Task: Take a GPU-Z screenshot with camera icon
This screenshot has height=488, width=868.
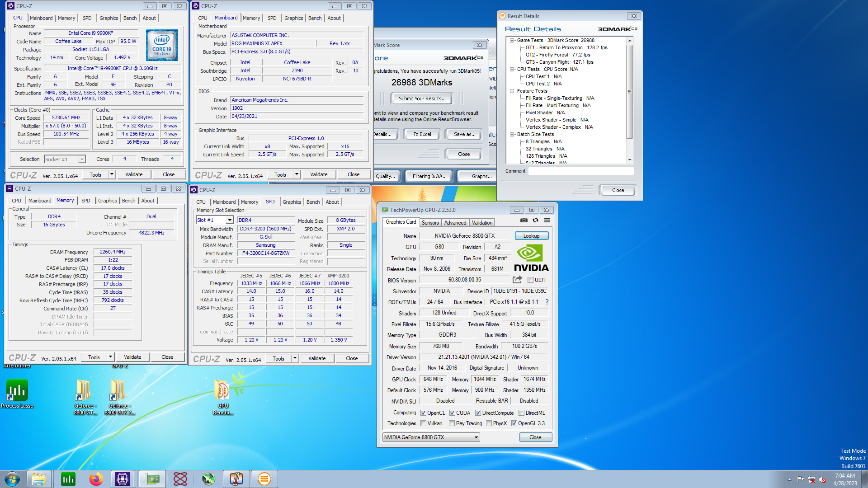Action: tap(524, 221)
